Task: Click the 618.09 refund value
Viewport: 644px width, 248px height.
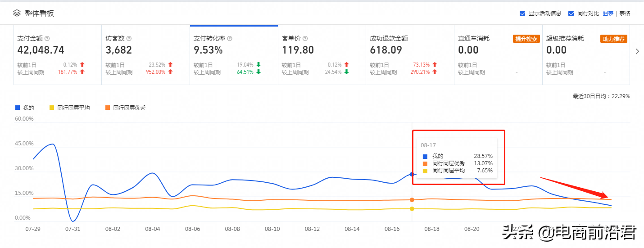Action: tap(386, 50)
